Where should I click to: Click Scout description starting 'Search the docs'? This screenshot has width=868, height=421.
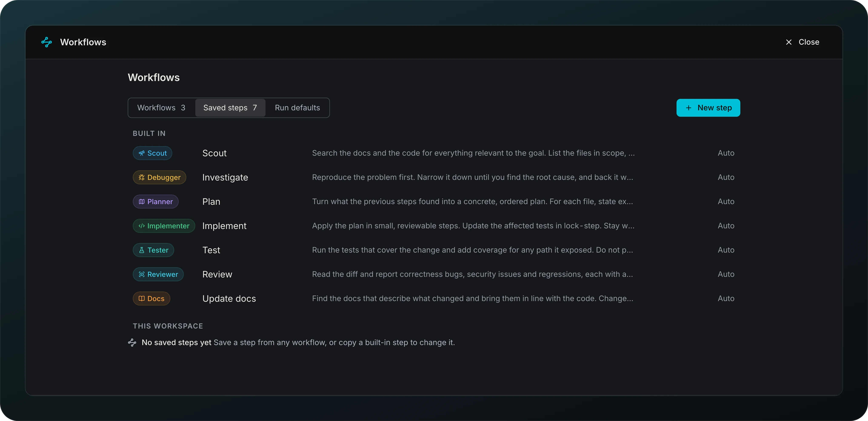click(473, 153)
